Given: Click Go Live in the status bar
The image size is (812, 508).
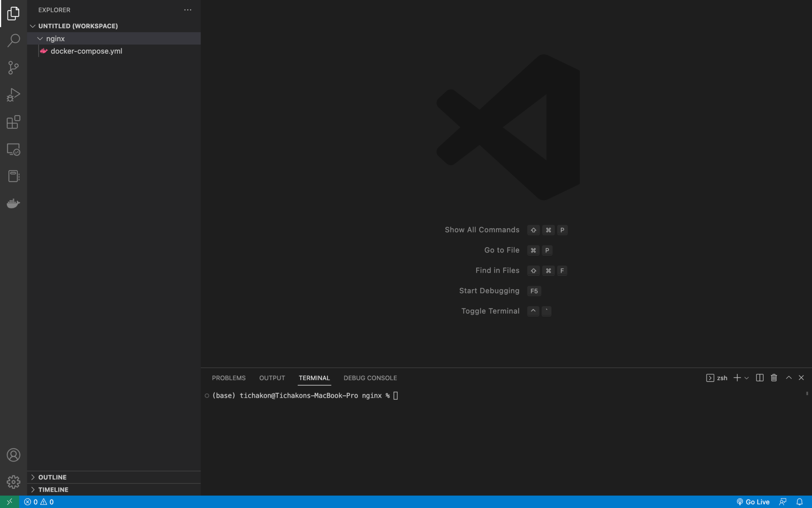Looking at the screenshot, I should (x=755, y=501).
